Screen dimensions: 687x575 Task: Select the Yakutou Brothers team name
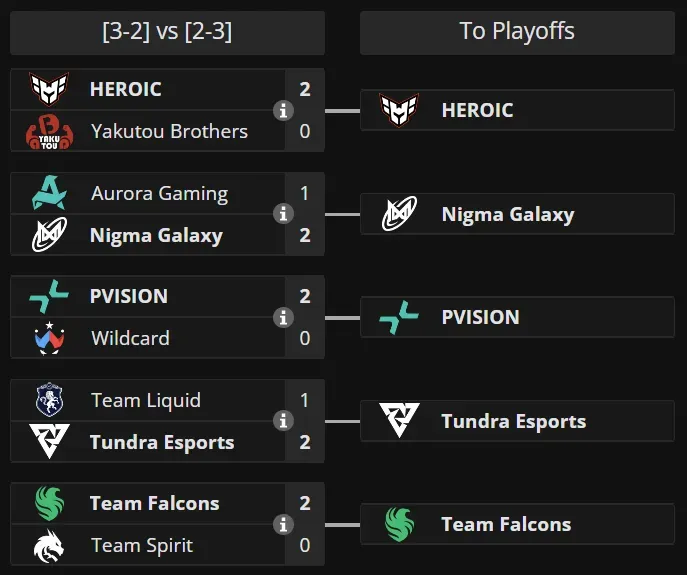[x=169, y=131]
